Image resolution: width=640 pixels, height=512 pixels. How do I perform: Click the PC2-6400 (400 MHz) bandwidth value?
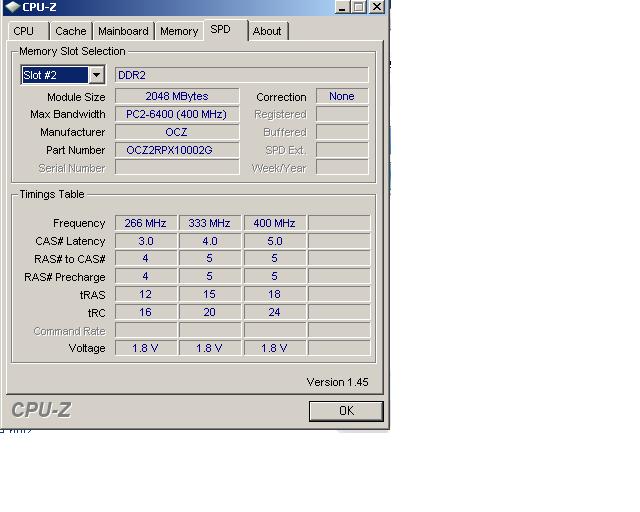click(x=177, y=114)
